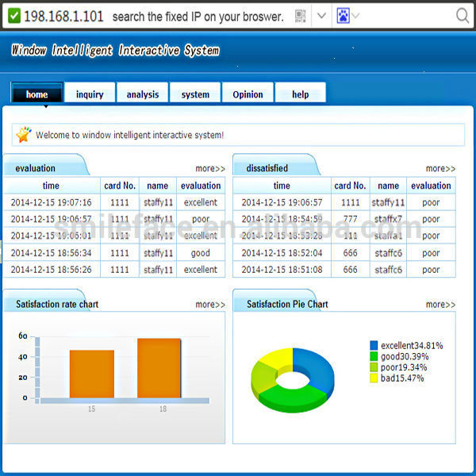
Task: Open the inquiry tab
Action: [x=90, y=94]
